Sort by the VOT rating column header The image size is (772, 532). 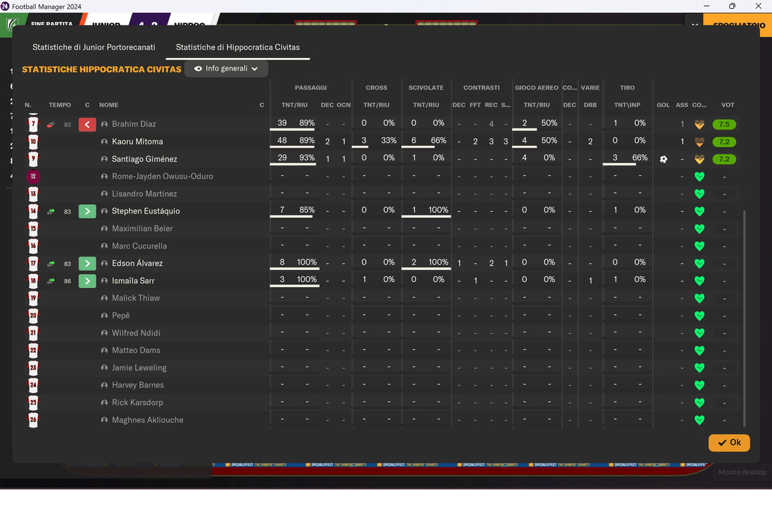(x=727, y=105)
